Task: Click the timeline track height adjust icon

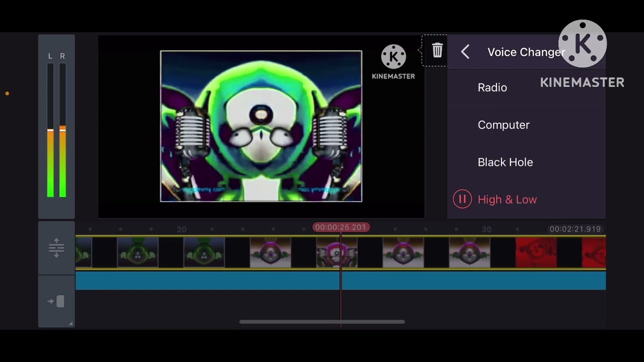Action: 56,247
